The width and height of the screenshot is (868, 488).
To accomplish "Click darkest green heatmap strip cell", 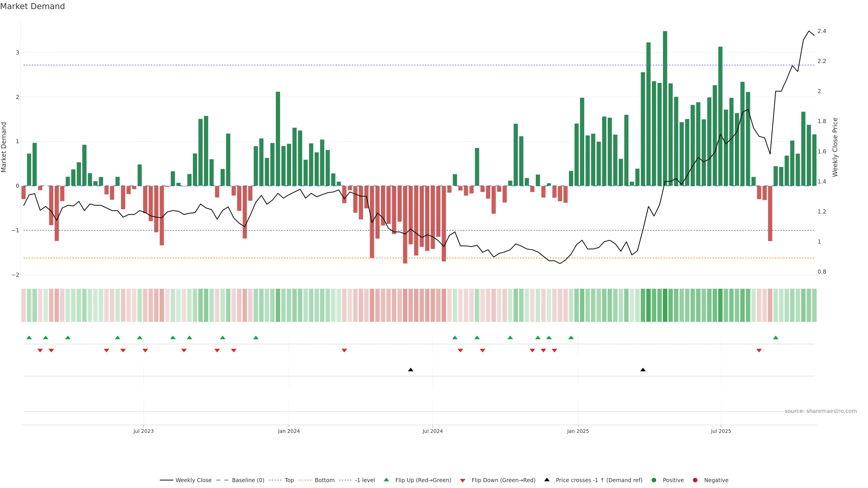I will pyautogui.click(x=665, y=305).
